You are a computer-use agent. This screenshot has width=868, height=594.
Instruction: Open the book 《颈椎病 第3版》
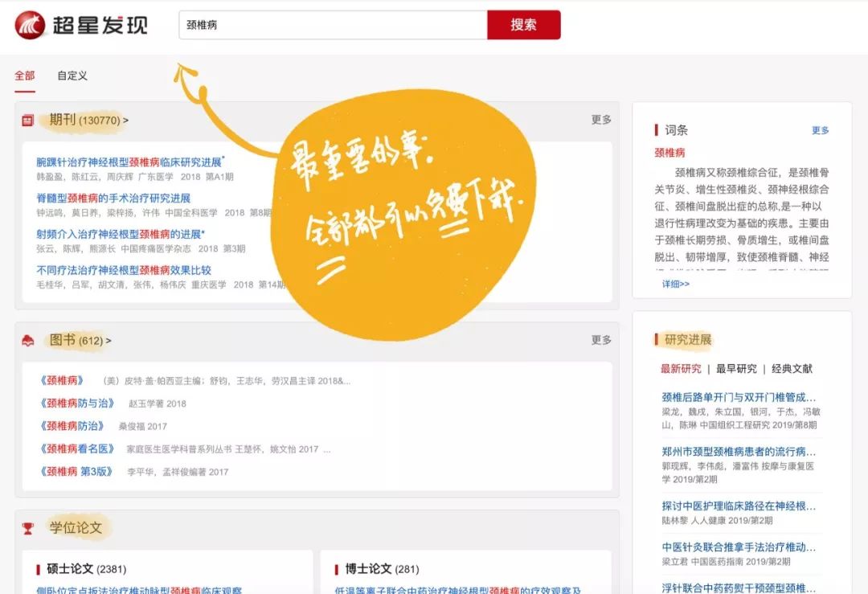76,471
